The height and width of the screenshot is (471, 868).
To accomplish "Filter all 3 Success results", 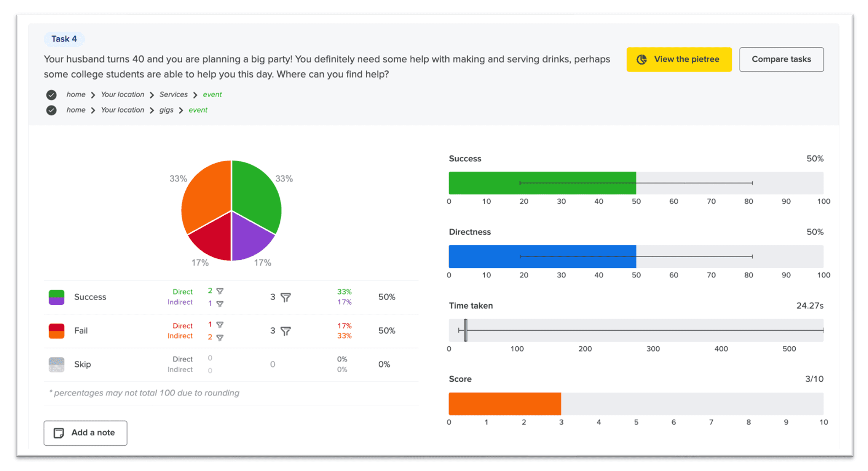I will (x=286, y=297).
